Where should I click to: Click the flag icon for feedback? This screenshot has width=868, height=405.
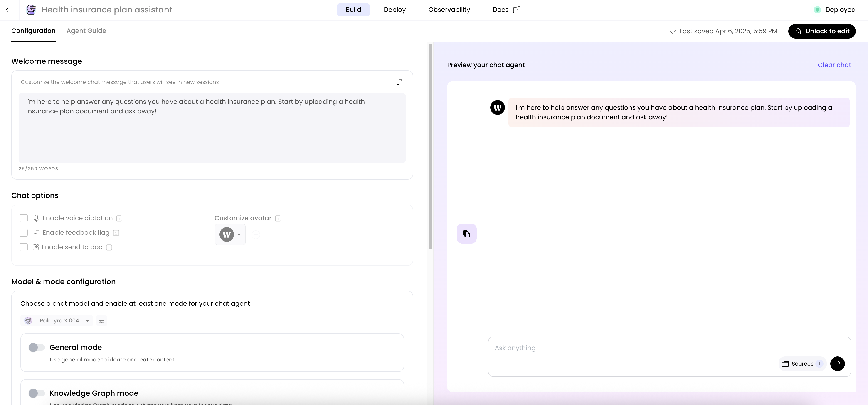[x=36, y=233]
